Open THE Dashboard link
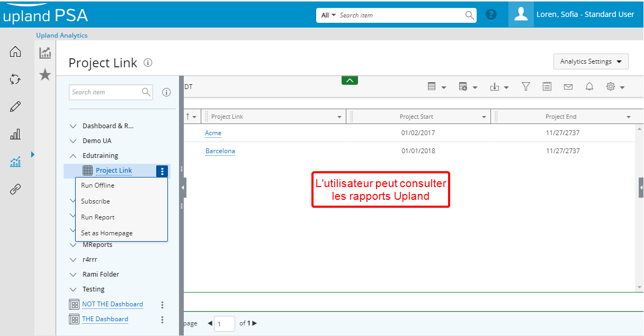Screen dimensions: 644x336 pos(105,319)
